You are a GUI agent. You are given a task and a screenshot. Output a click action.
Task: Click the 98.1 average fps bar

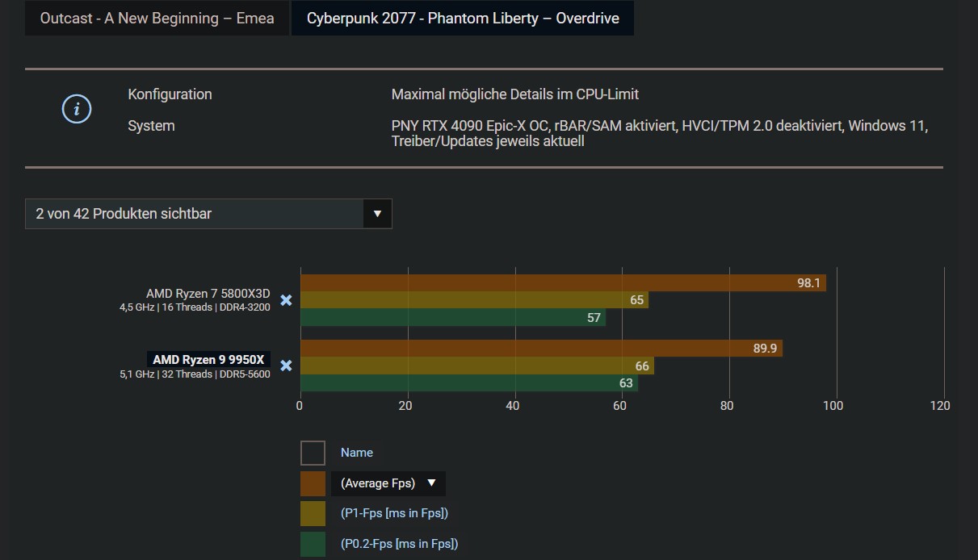point(563,283)
